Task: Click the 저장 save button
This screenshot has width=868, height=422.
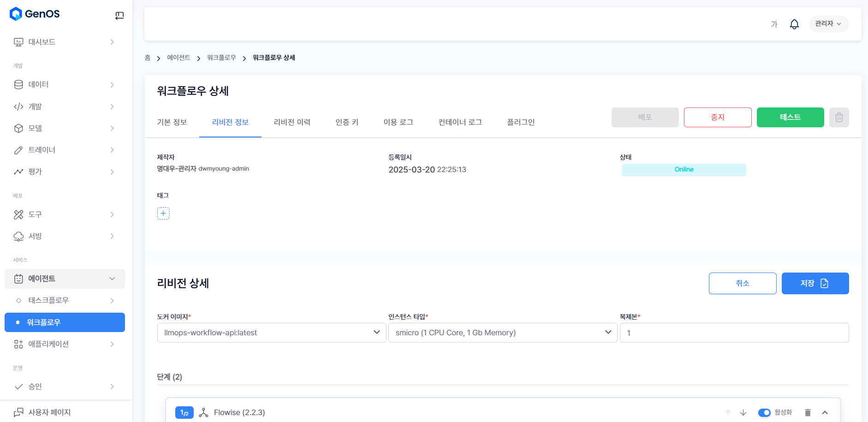Action: pos(815,283)
